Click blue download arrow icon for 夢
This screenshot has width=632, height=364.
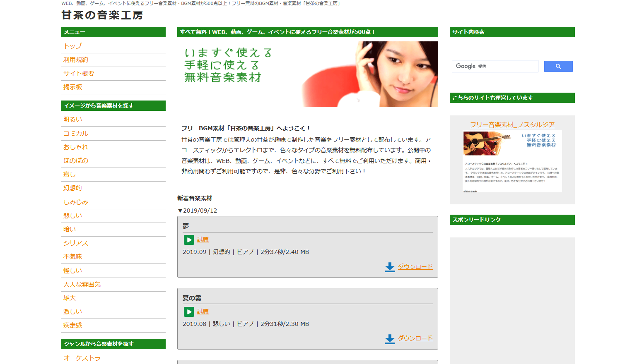point(390,267)
